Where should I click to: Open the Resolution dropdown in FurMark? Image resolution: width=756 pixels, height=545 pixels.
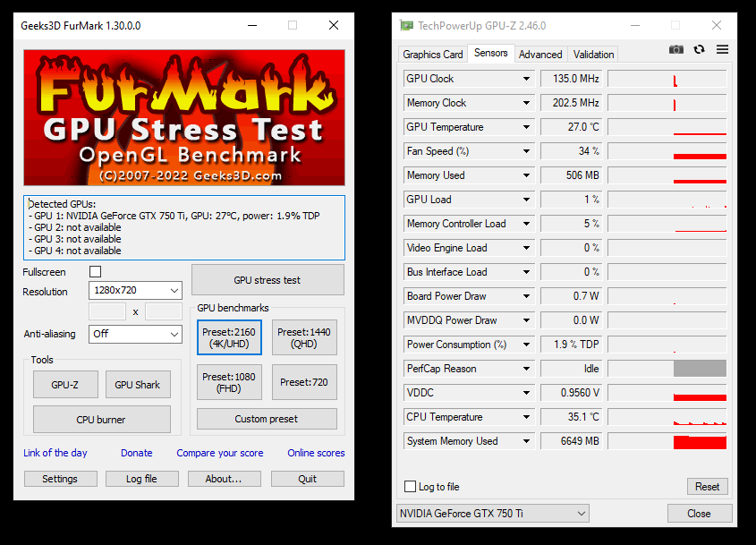click(135, 290)
